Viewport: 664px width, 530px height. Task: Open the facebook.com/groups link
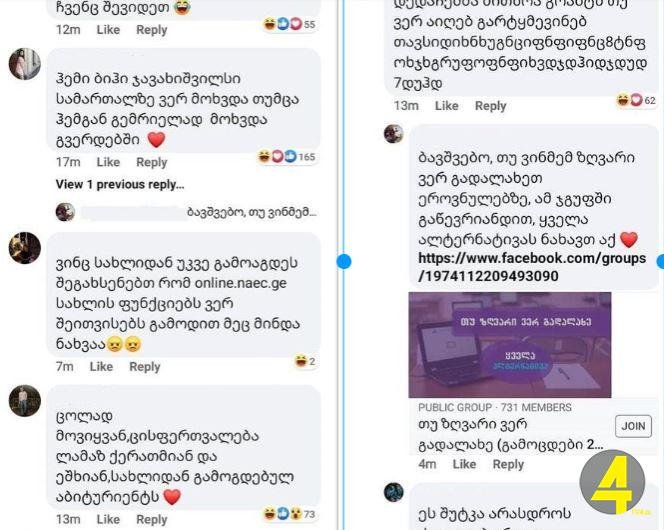532,267
